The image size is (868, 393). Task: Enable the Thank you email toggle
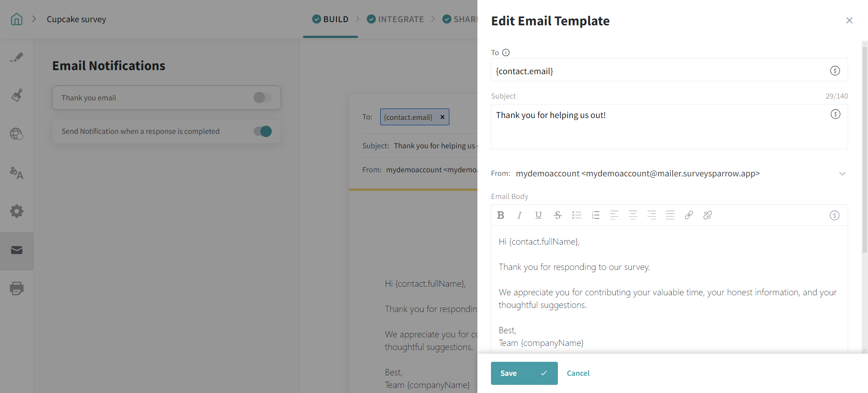[x=262, y=98]
